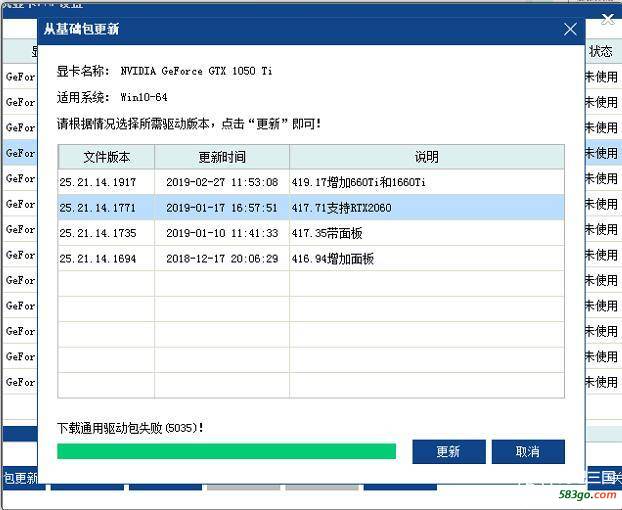This screenshot has width=622, height=510.
Task: Click description 416.94增加面板
Action: pos(333,259)
